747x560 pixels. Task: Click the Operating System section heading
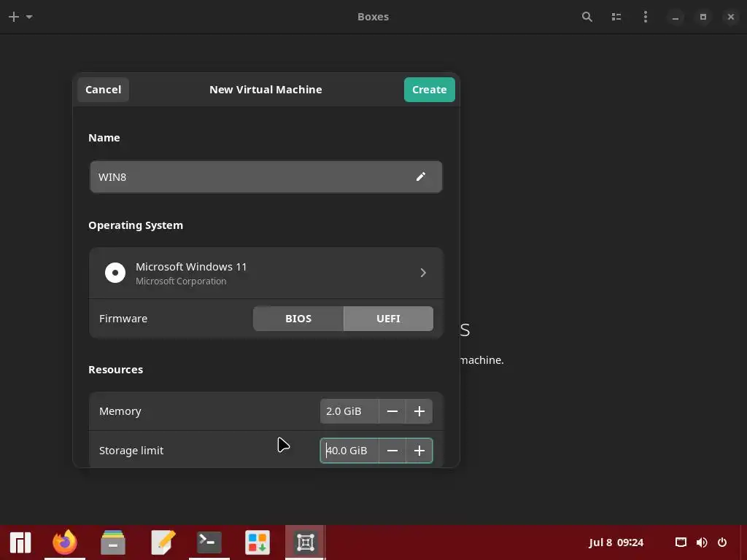135,225
